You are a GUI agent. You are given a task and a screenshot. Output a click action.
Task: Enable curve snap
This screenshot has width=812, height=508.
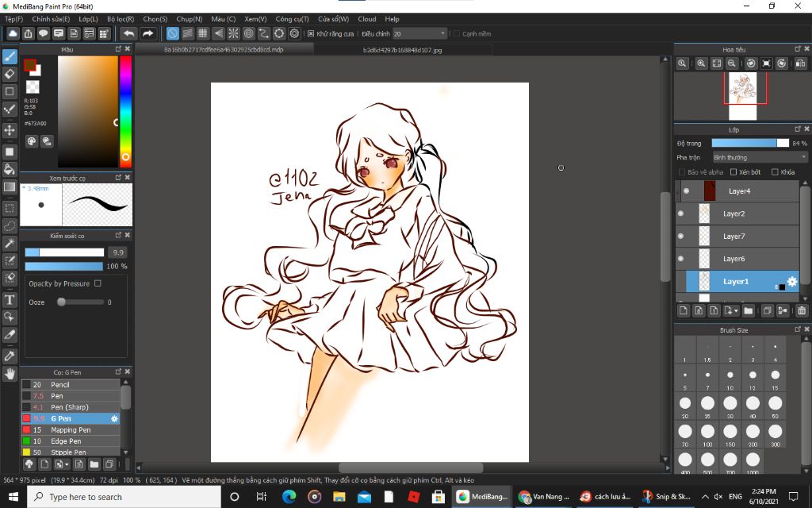[263, 33]
